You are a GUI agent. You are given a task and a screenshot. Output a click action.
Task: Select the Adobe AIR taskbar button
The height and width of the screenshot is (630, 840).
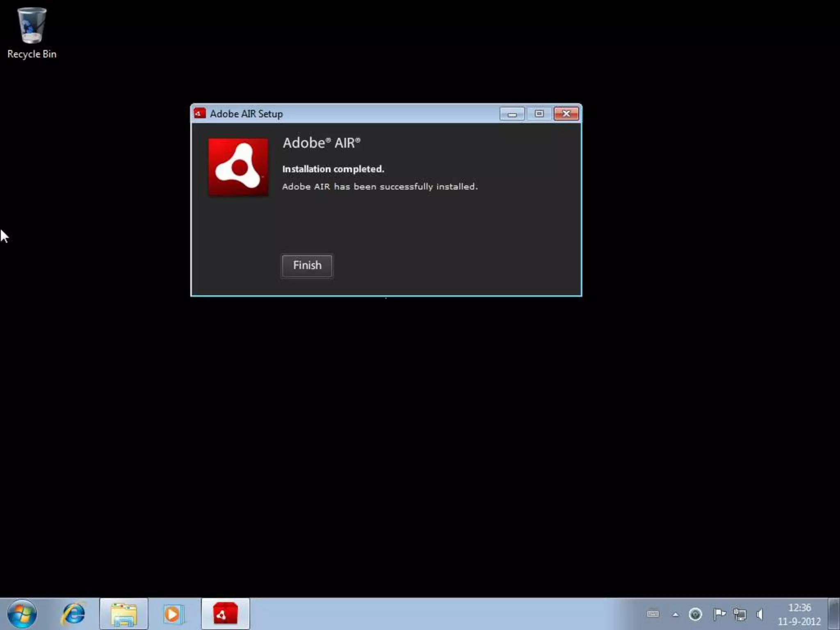coord(225,614)
